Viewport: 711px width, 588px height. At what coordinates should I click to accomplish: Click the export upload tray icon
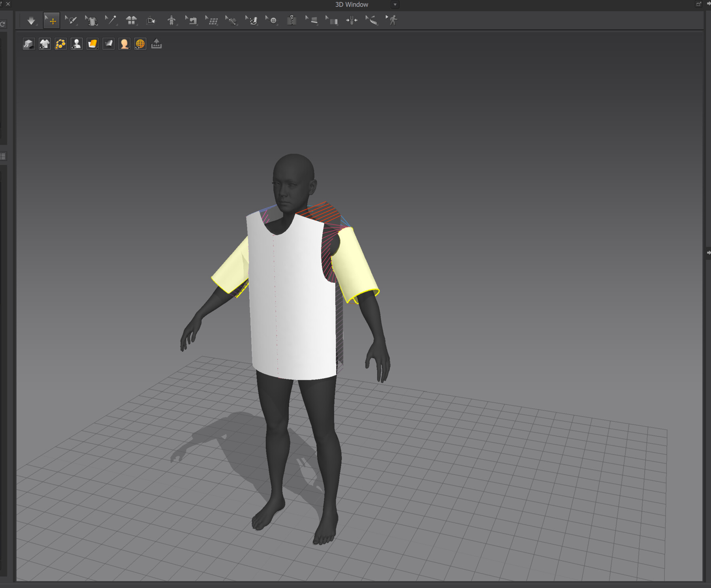(x=156, y=44)
